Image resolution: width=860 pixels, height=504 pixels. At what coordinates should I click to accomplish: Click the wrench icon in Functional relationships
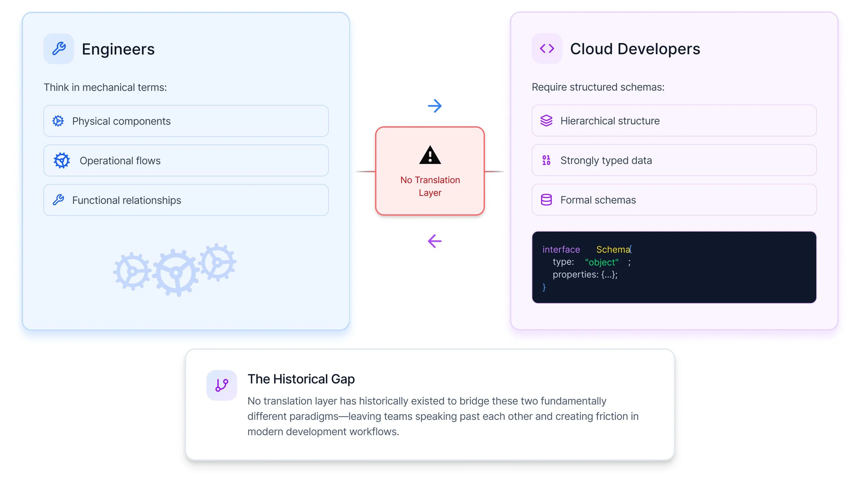coord(58,200)
